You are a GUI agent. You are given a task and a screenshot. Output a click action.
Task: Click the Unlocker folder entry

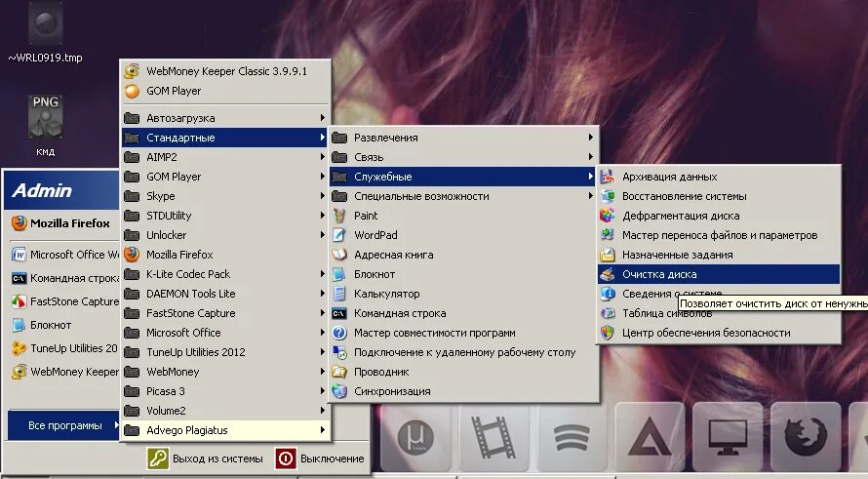pyautogui.click(x=224, y=235)
